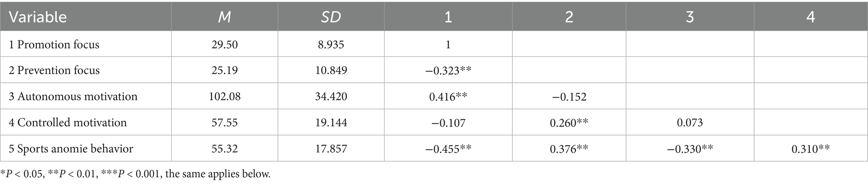Image resolution: width=868 pixels, height=184 pixels.
Task: Click the Promotion focus row label
Action: coord(54,44)
